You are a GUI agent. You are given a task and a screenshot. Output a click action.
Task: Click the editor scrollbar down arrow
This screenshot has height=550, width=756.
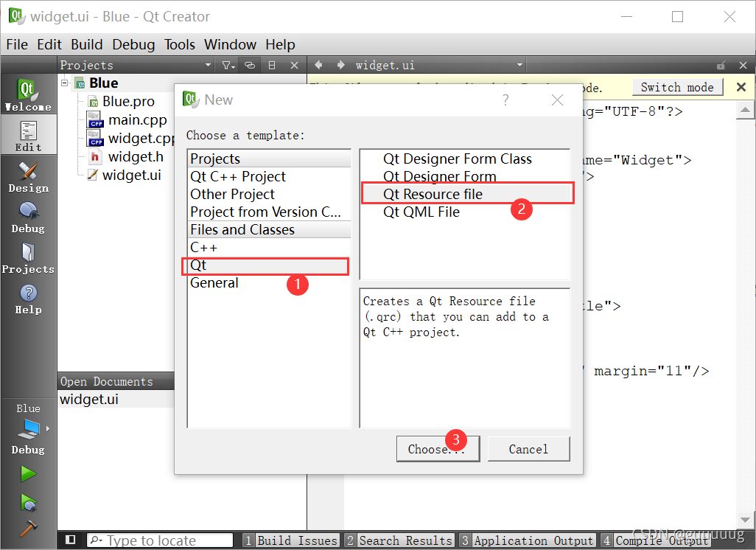(x=745, y=520)
